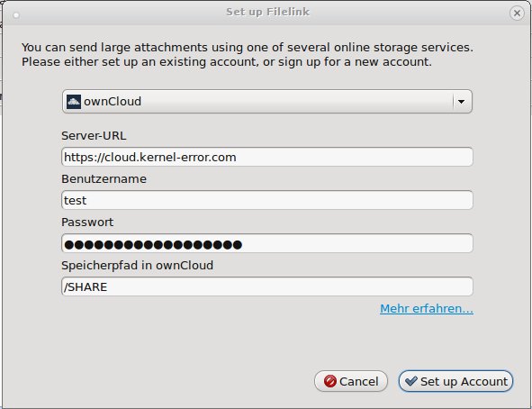Click the Passwort label

click(87, 222)
